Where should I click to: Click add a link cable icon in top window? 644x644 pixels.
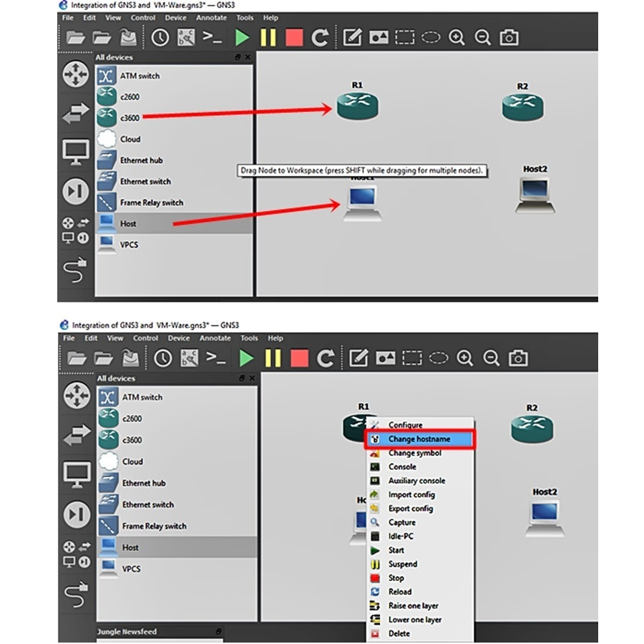(76, 270)
